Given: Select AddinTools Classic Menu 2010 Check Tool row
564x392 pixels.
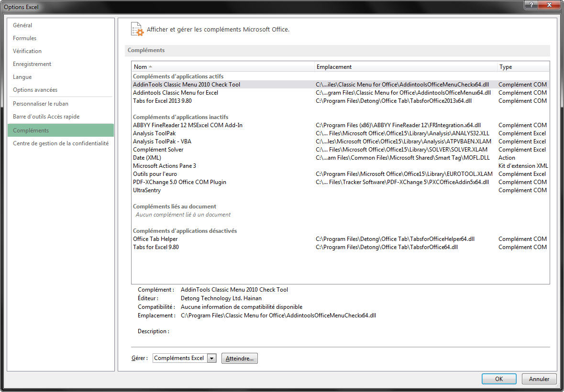Looking at the screenshot, I should 340,85.
